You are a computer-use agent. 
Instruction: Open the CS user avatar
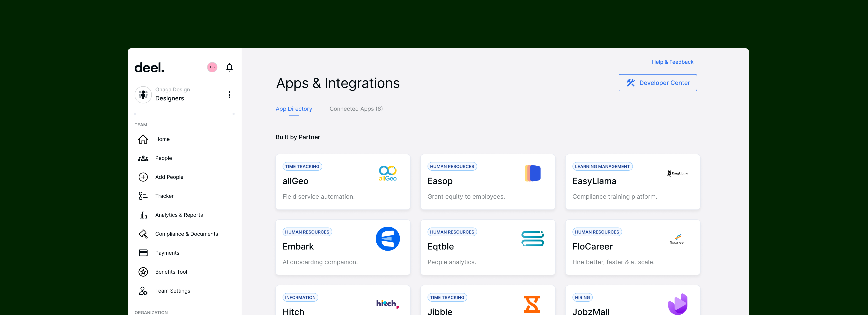tap(212, 67)
